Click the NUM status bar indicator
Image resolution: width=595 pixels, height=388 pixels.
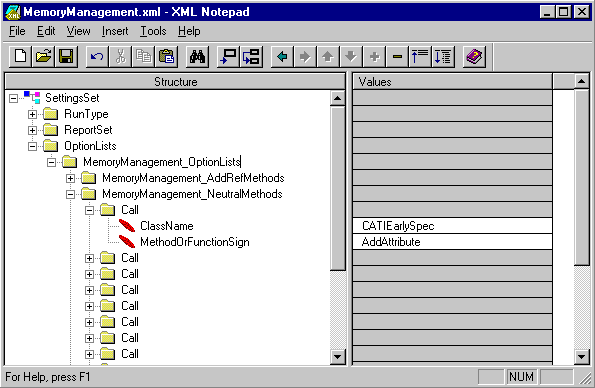click(x=521, y=377)
